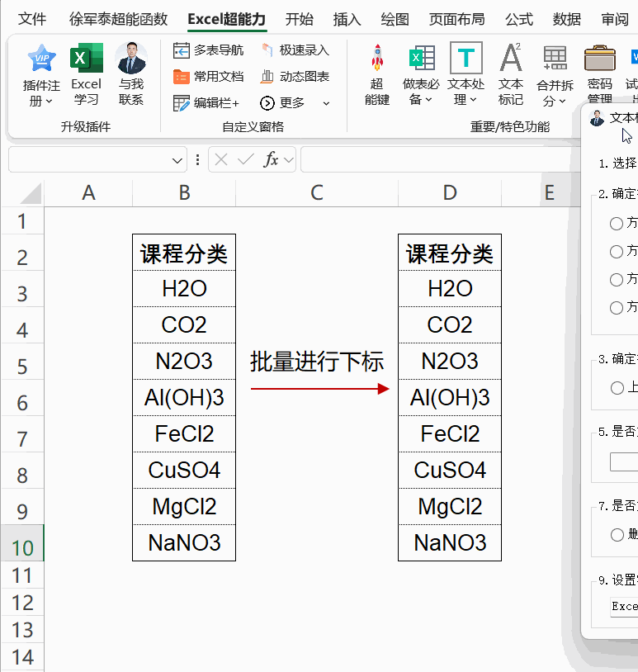Select fourth radio option in dialog section 2
The width and height of the screenshot is (638, 672).
(617, 308)
